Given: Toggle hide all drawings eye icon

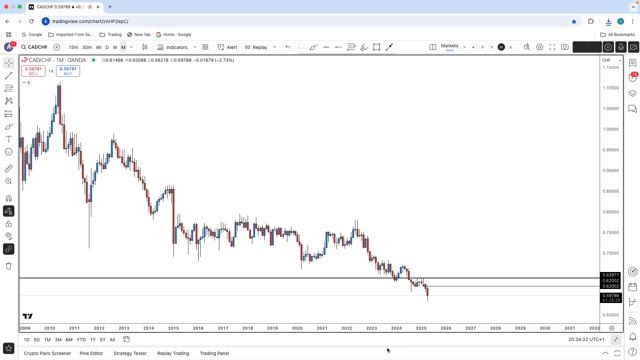Looking at the screenshot, I should (x=9, y=236).
